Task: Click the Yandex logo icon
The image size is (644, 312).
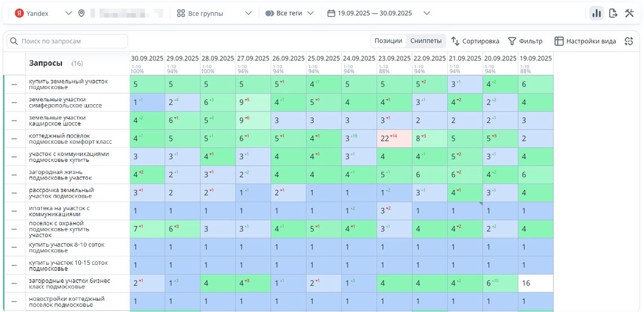Action: pyautogui.click(x=19, y=14)
